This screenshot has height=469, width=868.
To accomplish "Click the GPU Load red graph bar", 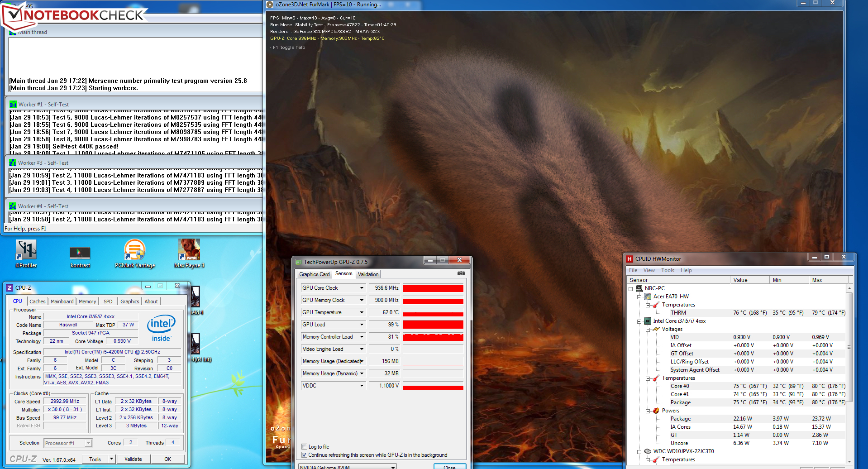I will (x=433, y=325).
